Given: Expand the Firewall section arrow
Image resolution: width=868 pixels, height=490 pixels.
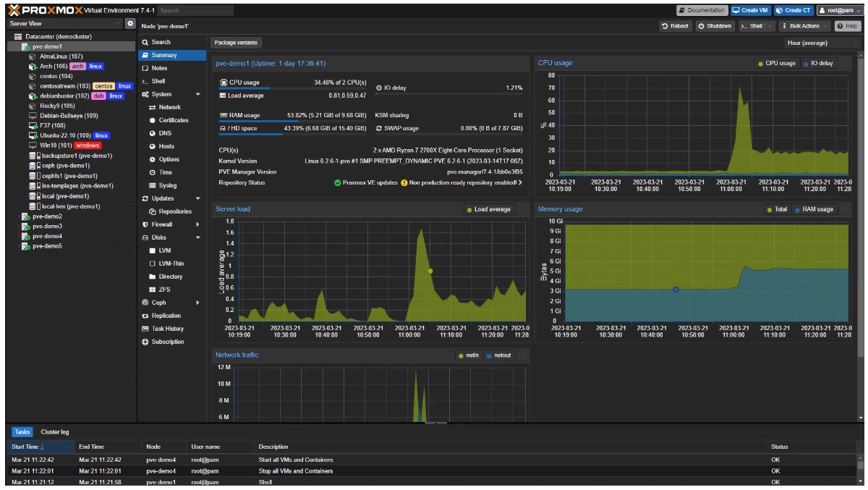Looking at the screenshot, I should 198,224.
